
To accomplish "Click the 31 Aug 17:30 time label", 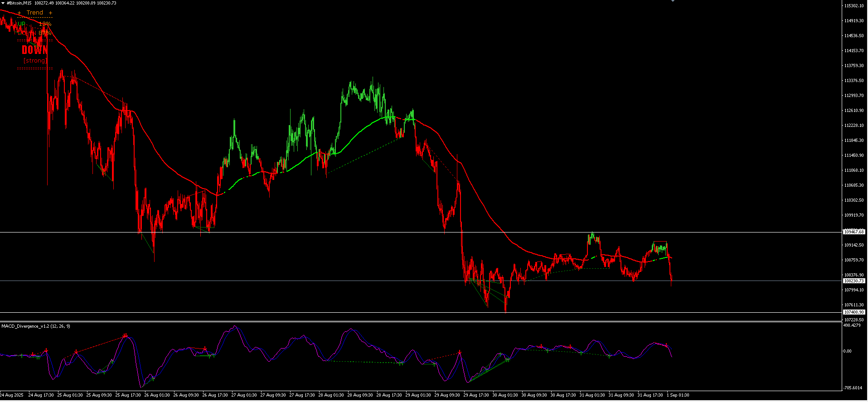I will point(650,395).
